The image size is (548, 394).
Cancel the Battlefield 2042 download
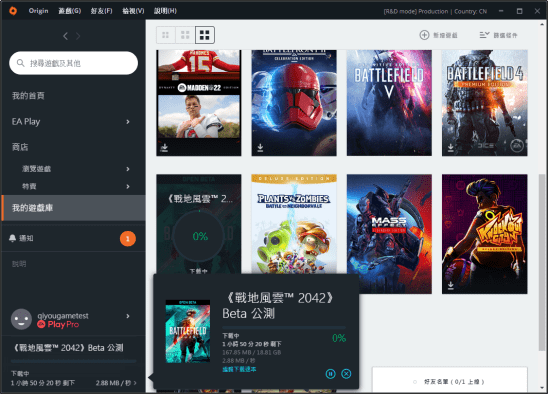346,374
